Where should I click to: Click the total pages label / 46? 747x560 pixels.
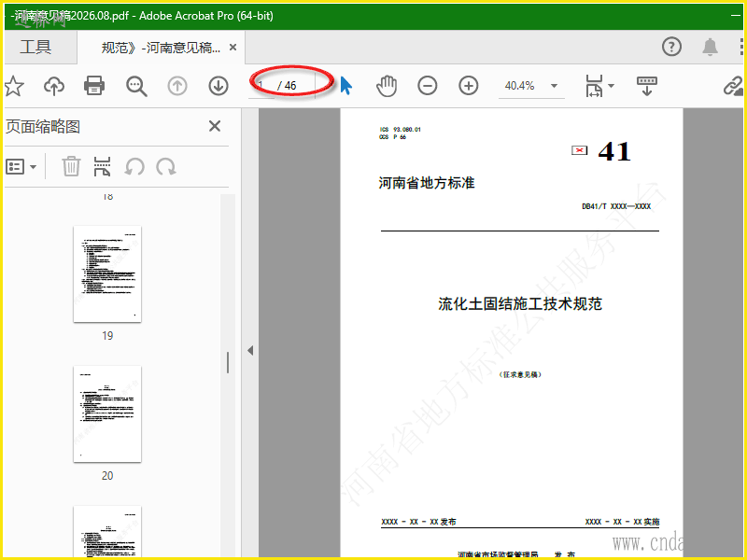(x=287, y=86)
